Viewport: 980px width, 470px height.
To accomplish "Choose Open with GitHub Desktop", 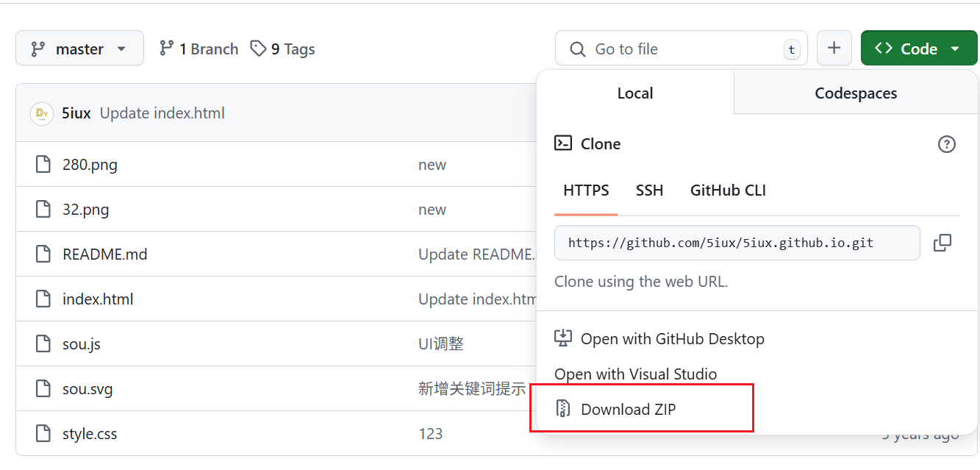I will click(x=659, y=338).
